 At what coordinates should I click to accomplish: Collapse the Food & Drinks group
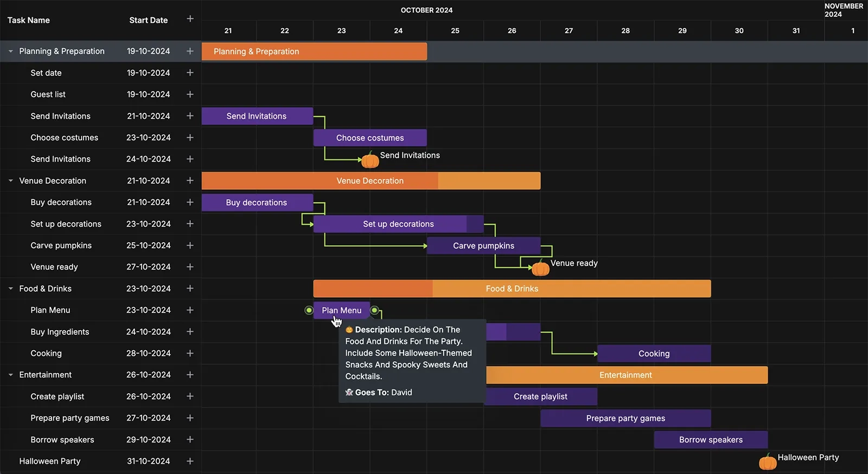point(11,289)
